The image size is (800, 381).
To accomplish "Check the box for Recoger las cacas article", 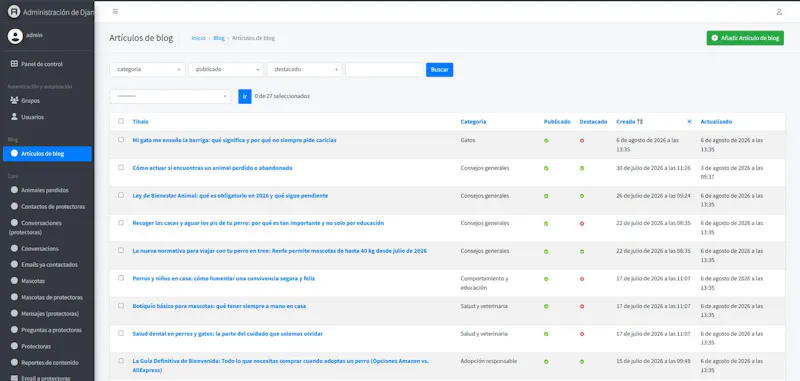I will [x=121, y=222].
